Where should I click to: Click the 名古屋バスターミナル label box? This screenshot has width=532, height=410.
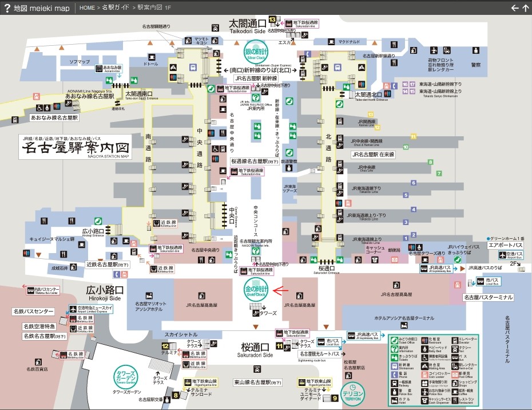pos(488,297)
